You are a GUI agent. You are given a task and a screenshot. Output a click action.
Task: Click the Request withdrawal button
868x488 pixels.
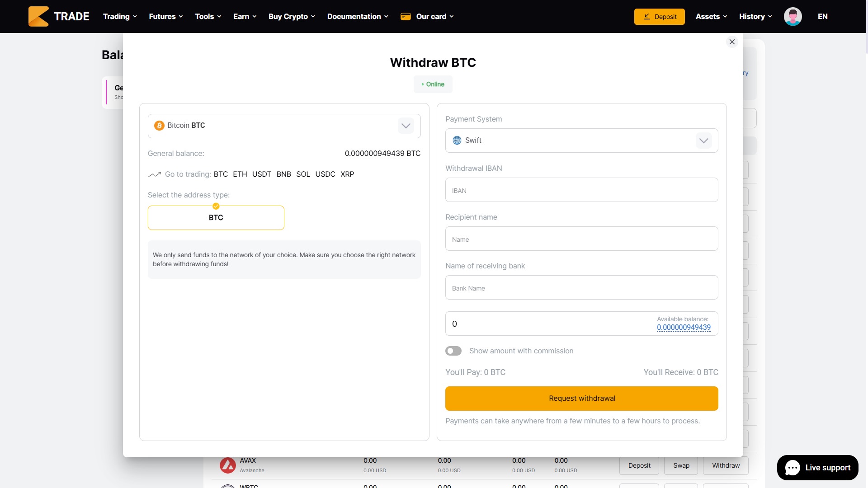tap(581, 399)
